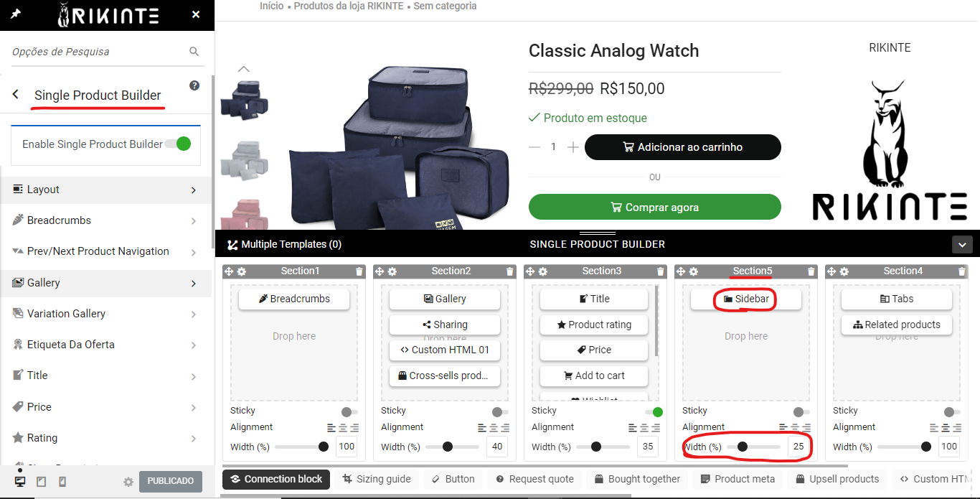Viewport: 980px width, 499px height.
Task: Click the help question mark icon
Action: coord(194,85)
